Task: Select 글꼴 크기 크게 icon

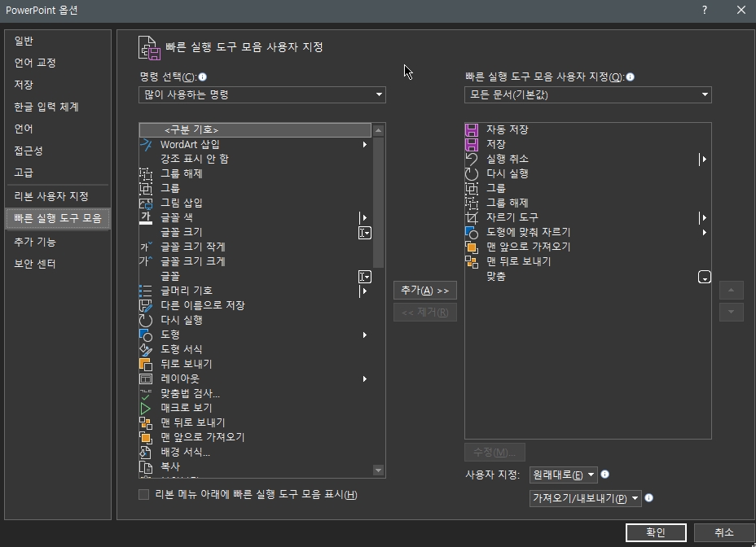Action: pyautogui.click(x=146, y=261)
